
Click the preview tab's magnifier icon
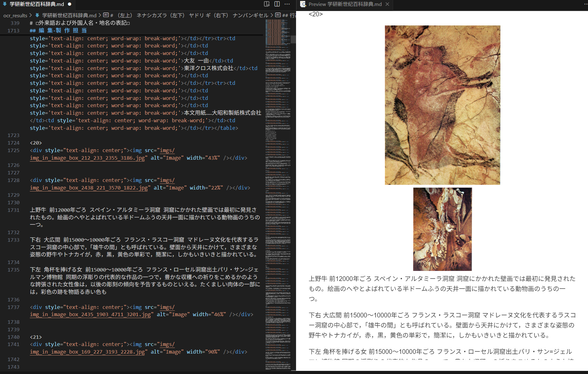[303, 4]
